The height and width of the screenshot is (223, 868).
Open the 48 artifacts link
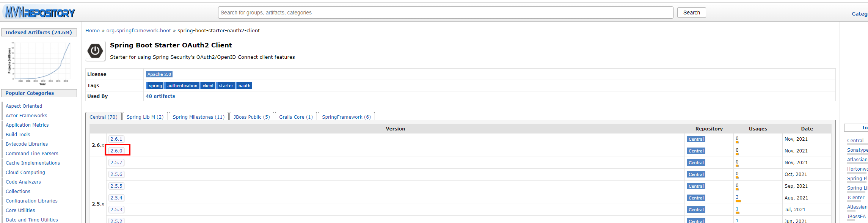[x=160, y=96]
